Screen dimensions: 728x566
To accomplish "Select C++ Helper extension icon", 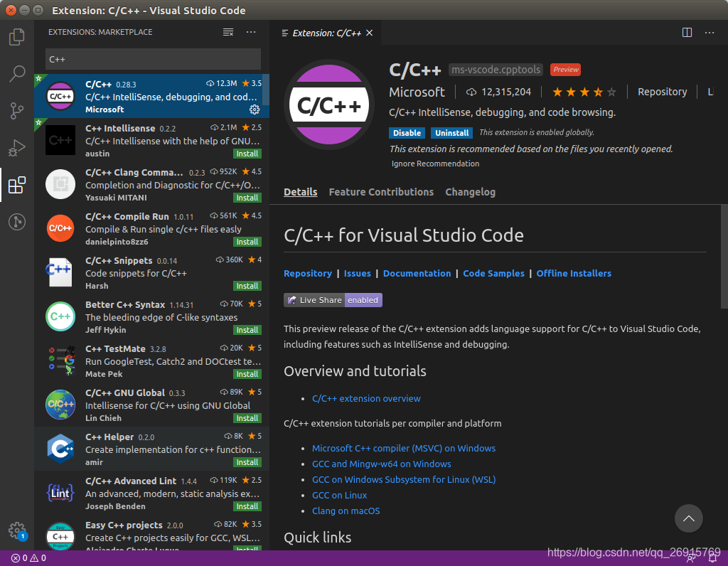I will 60,449.
